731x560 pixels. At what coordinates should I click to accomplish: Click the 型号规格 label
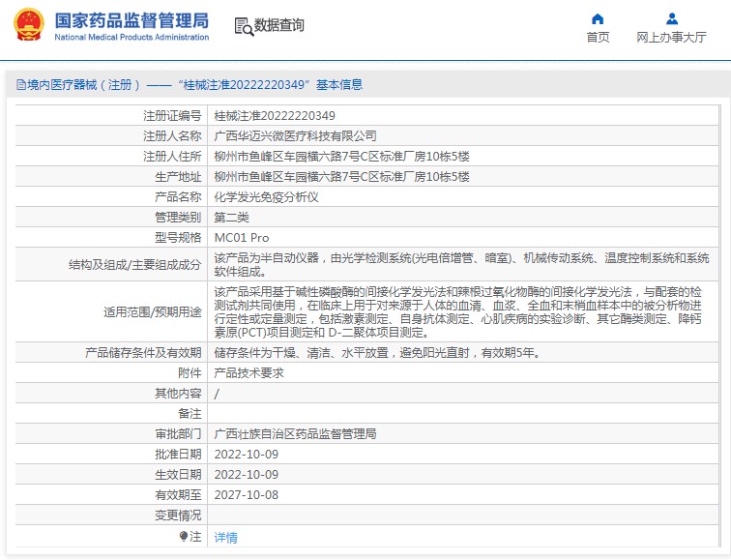pos(178,238)
